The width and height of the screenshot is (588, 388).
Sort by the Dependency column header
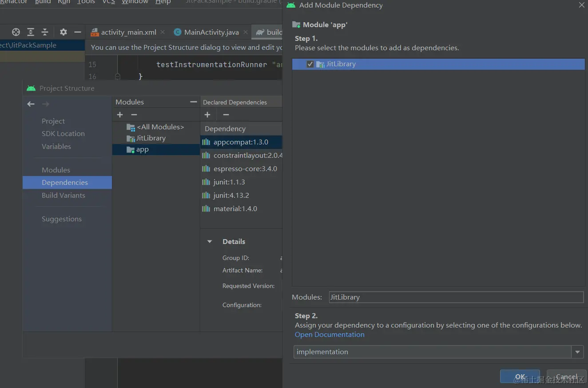pyautogui.click(x=241, y=128)
